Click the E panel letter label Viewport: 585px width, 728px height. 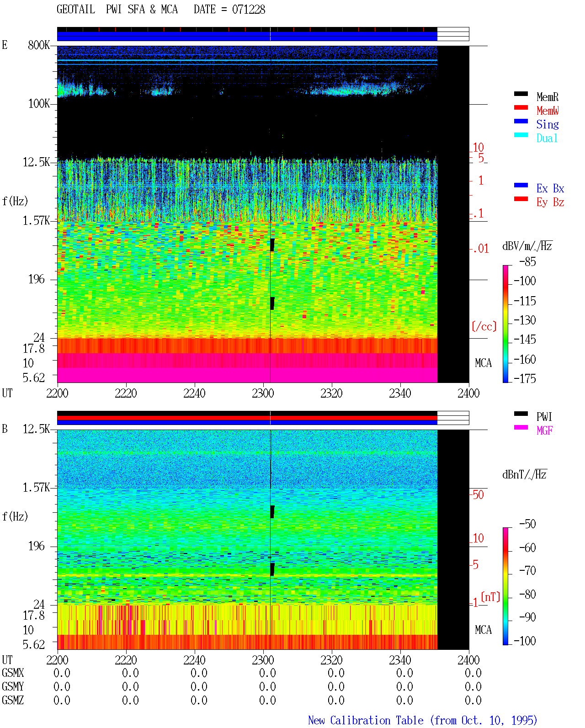pyautogui.click(x=5, y=45)
